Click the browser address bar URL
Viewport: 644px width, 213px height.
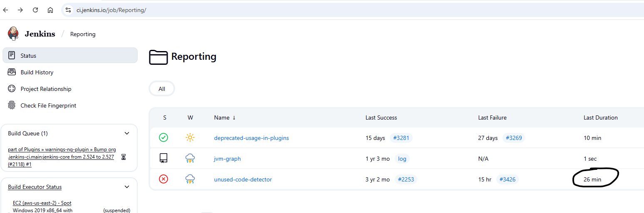(111, 10)
